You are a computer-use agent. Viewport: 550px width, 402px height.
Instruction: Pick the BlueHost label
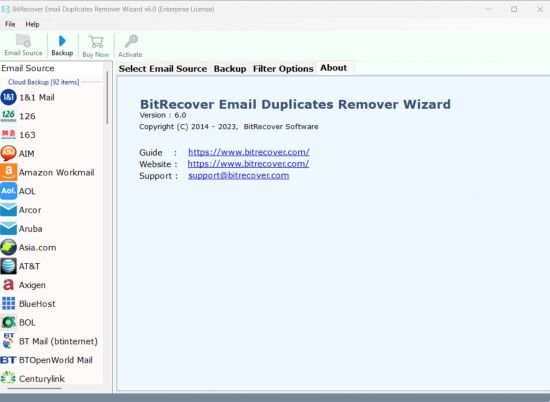click(37, 304)
